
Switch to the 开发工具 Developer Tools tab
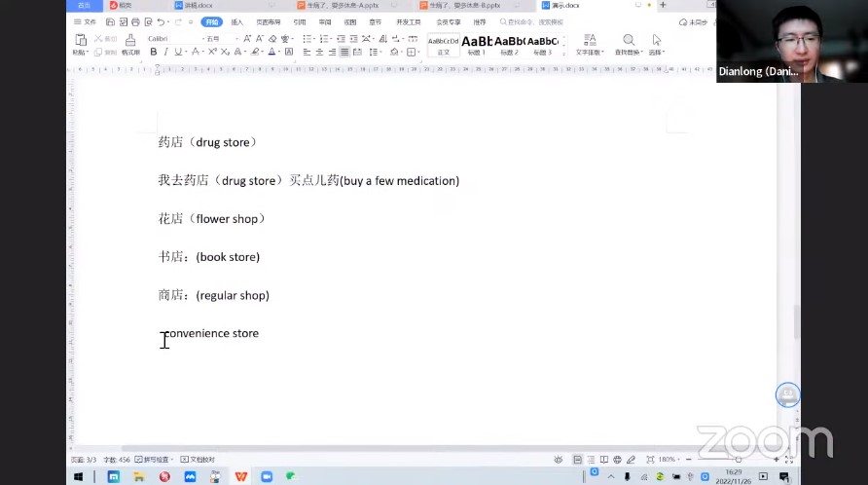[409, 22]
